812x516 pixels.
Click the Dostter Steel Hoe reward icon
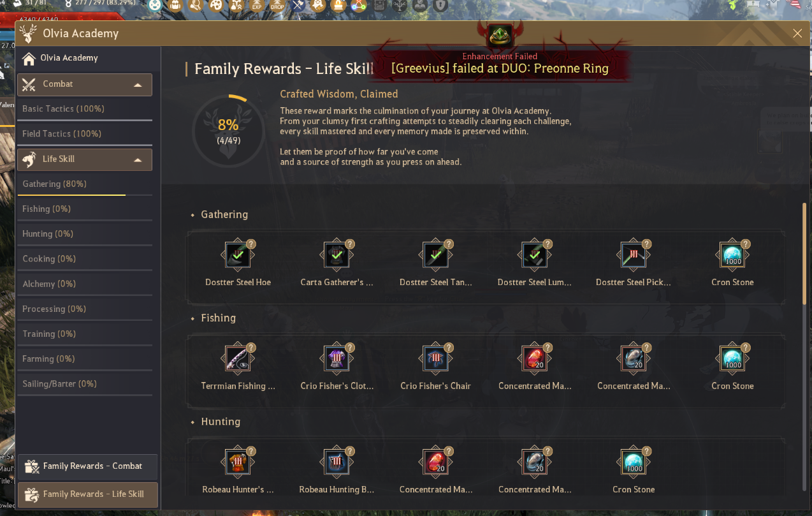tap(238, 256)
